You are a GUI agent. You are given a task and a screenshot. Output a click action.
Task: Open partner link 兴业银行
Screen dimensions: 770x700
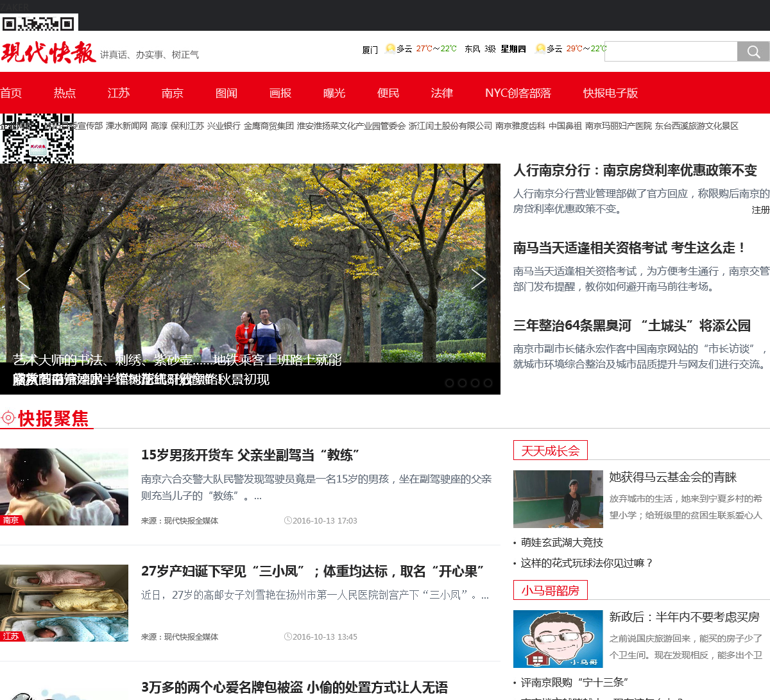tap(224, 126)
